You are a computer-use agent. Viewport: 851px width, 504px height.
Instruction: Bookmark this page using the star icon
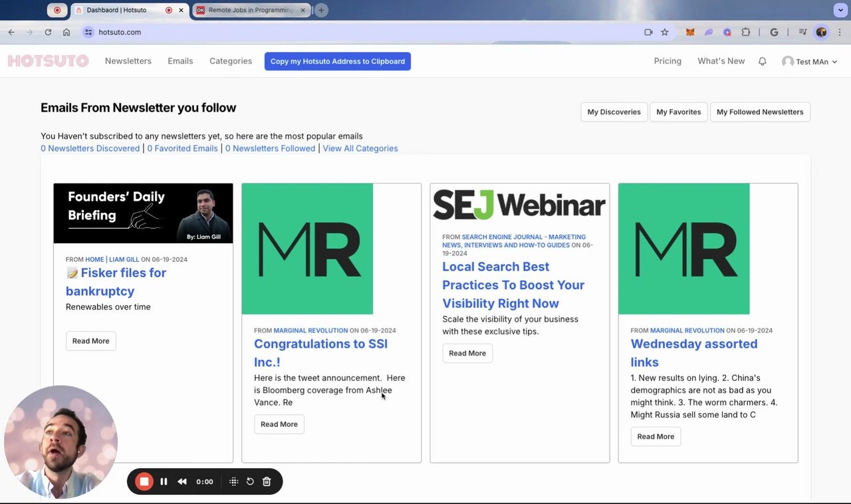664,32
